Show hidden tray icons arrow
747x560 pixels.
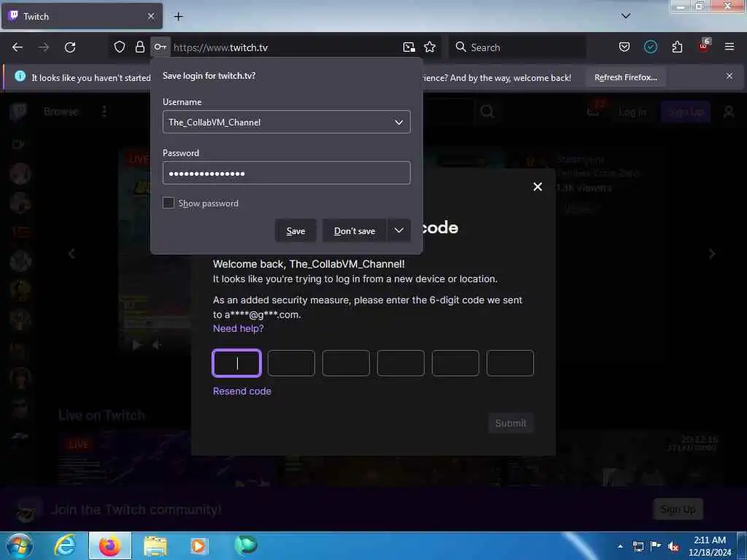[620, 546]
